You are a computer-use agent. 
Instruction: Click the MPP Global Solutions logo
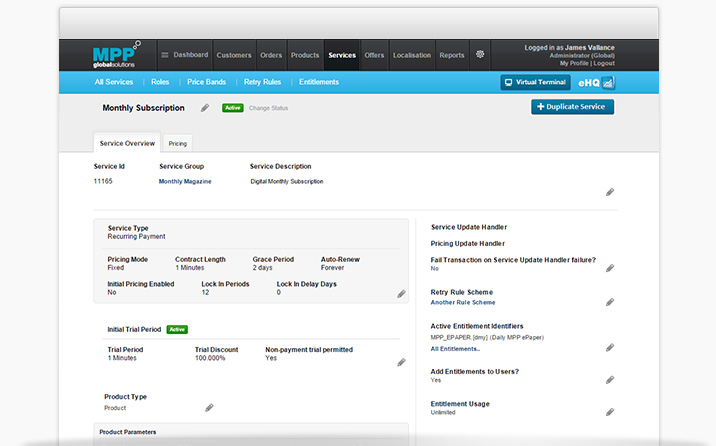coord(117,54)
